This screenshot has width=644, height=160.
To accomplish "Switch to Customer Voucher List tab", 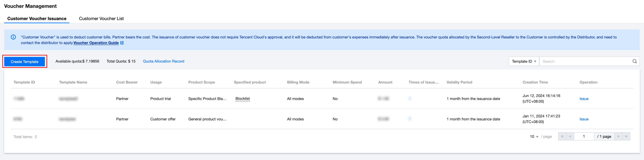I will coord(101,19).
